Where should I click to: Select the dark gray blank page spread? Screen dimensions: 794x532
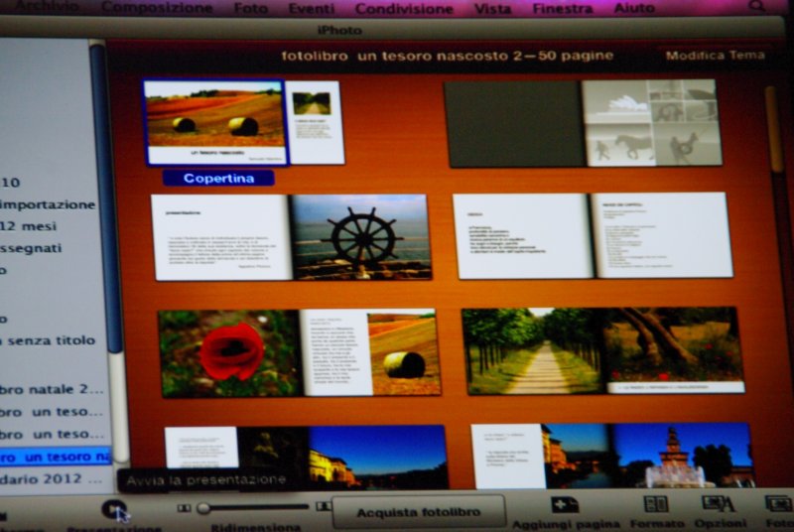tap(515, 124)
